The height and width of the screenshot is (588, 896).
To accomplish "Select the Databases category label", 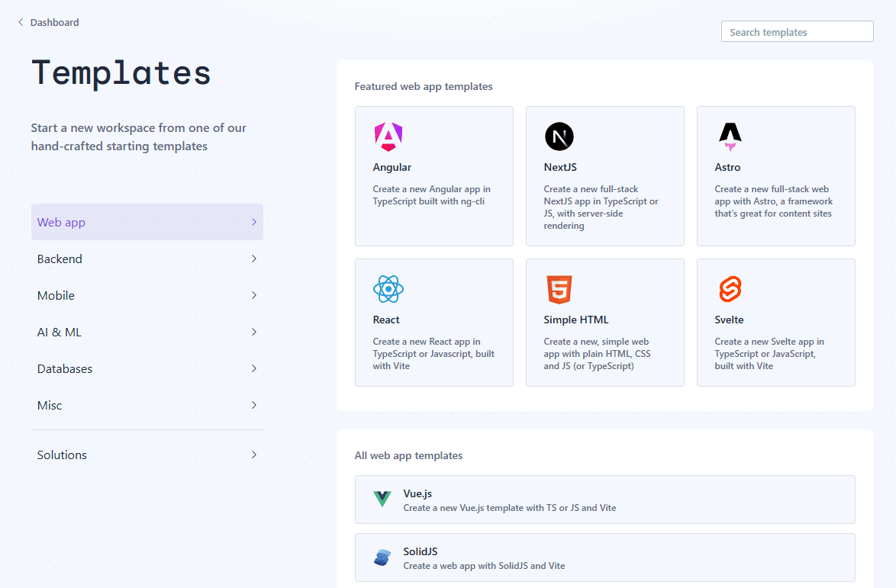I will point(65,369).
